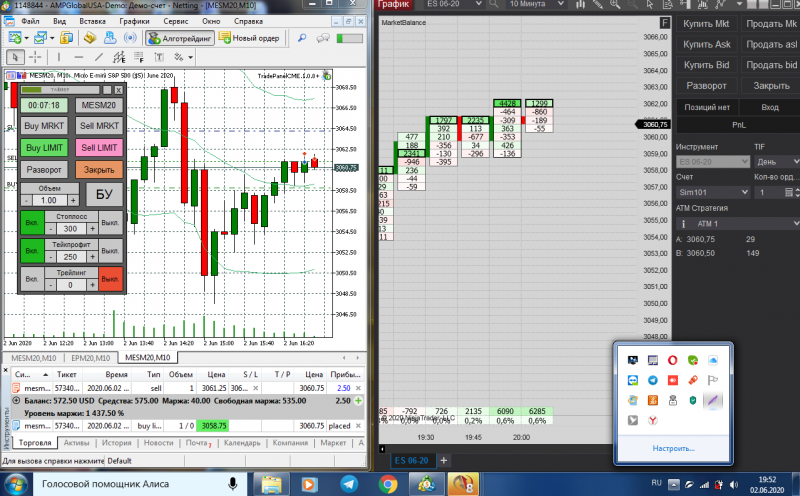The width and height of the screenshot is (800, 496).
Task: Select the trendline drawing tool
Action: point(98,57)
